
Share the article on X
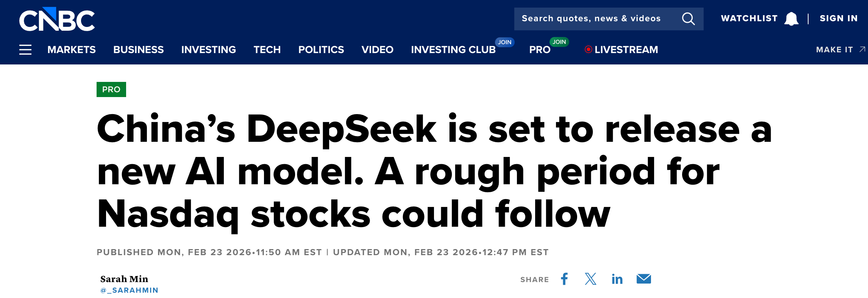click(590, 279)
